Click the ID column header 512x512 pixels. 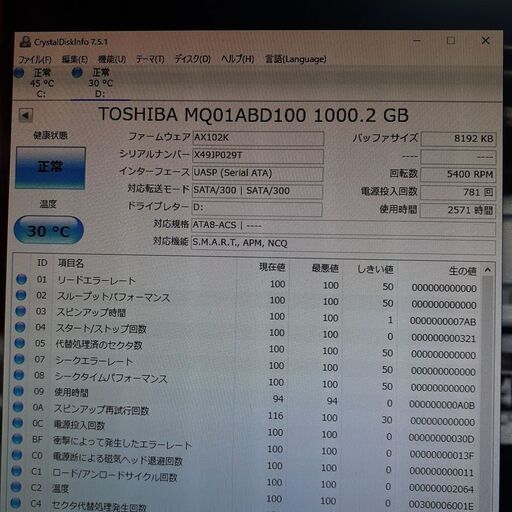[42, 263]
